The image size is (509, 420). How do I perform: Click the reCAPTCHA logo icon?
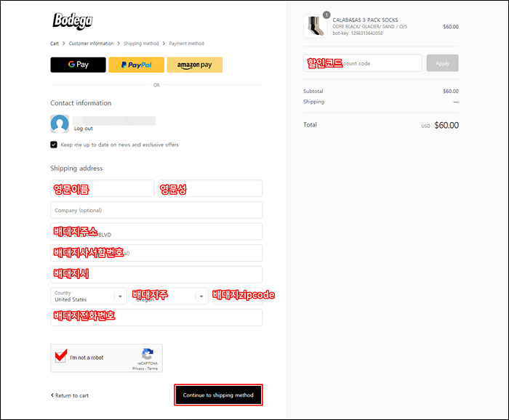(148, 354)
